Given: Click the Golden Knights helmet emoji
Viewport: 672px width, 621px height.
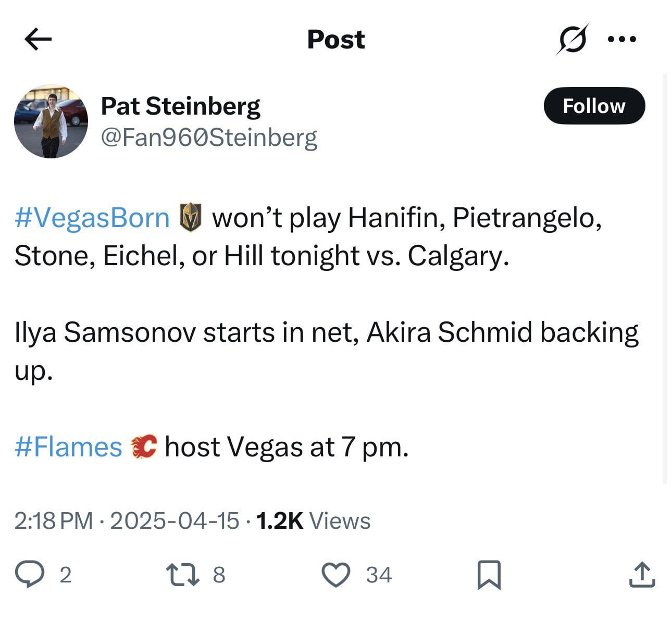Looking at the screenshot, I should pos(190,217).
